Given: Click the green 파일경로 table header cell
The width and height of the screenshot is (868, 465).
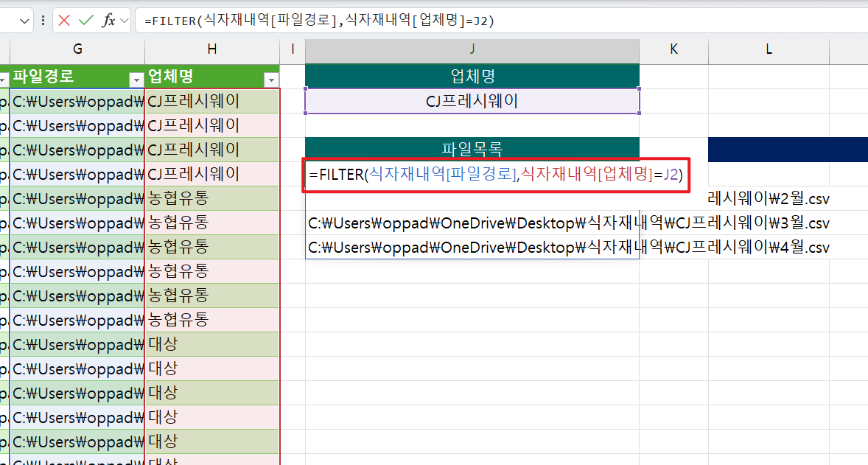Looking at the screenshot, I should [x=77, y=77].
